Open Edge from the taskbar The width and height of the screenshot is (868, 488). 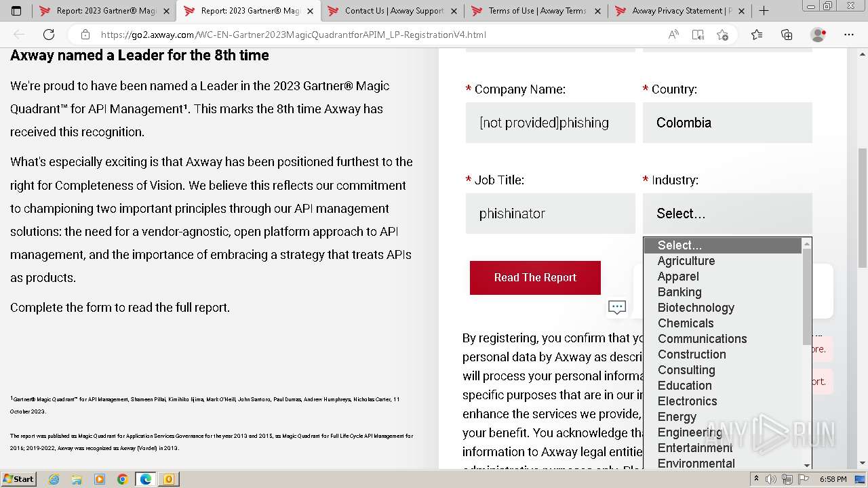[146, 479]
